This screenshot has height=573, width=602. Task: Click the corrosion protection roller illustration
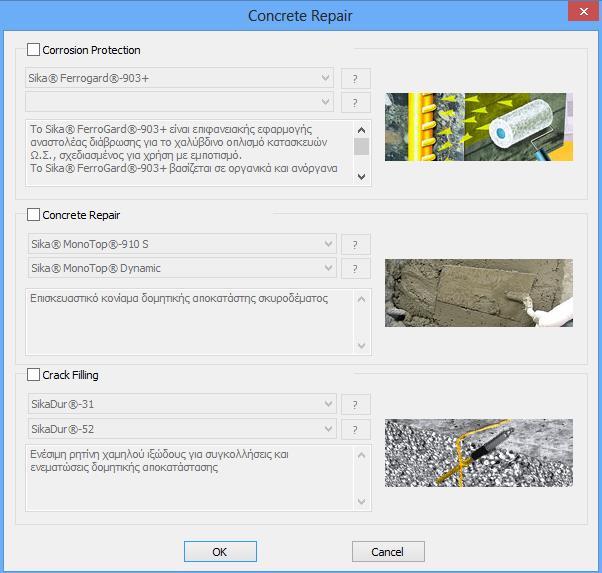point(479,127)
